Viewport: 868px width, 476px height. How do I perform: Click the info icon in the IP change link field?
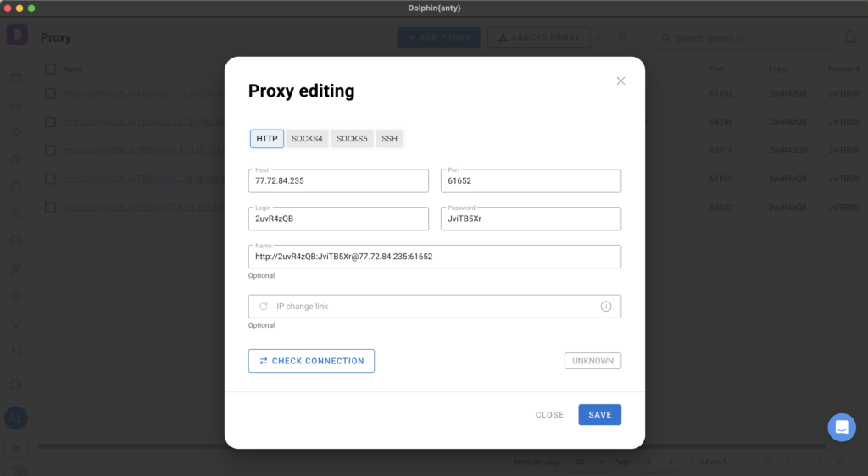coord(606,307)
